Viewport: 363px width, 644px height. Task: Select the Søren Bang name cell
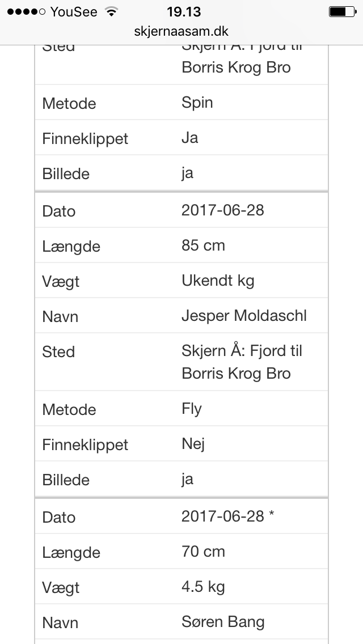(223, 622)
